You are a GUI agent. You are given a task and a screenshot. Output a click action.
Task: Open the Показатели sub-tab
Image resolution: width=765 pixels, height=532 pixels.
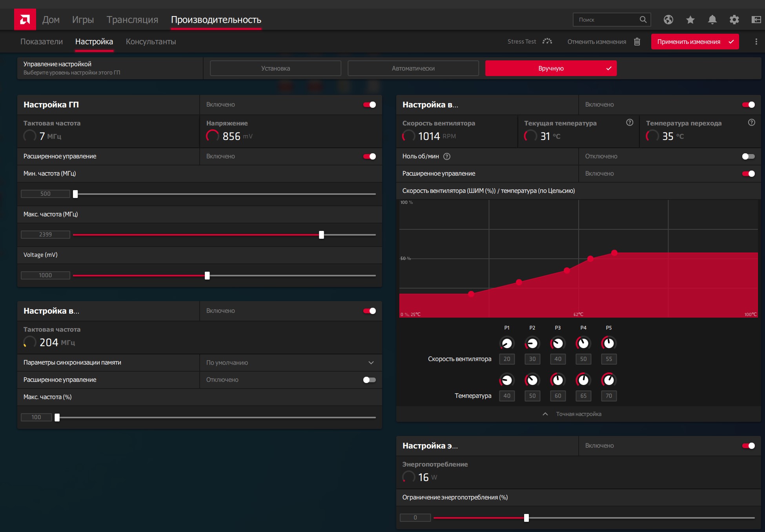pos(42,42)
